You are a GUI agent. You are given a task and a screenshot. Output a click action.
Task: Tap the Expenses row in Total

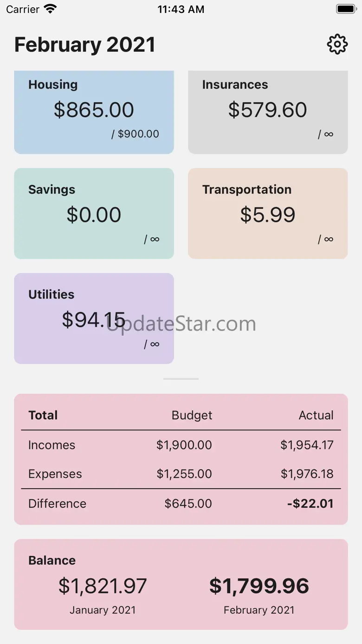181,474
